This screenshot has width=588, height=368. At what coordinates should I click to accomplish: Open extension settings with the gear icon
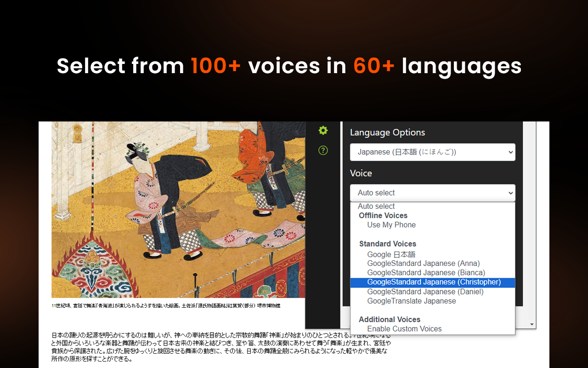323,131
